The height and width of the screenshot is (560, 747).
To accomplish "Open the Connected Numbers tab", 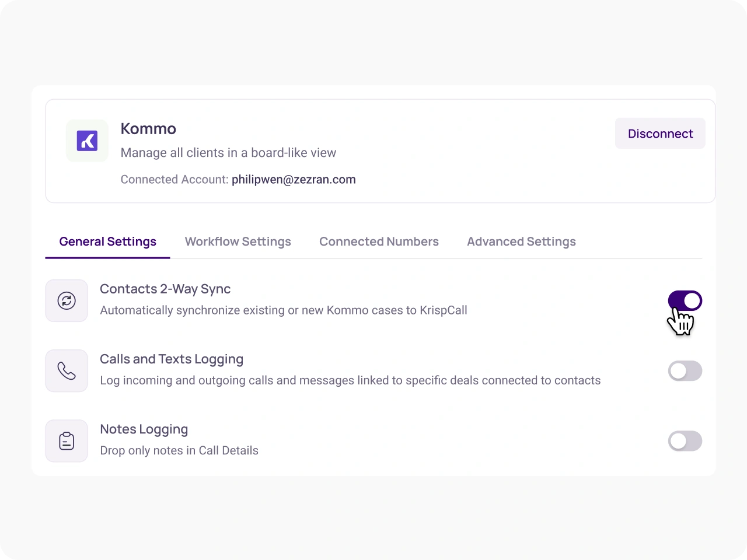I will (379, 242).
